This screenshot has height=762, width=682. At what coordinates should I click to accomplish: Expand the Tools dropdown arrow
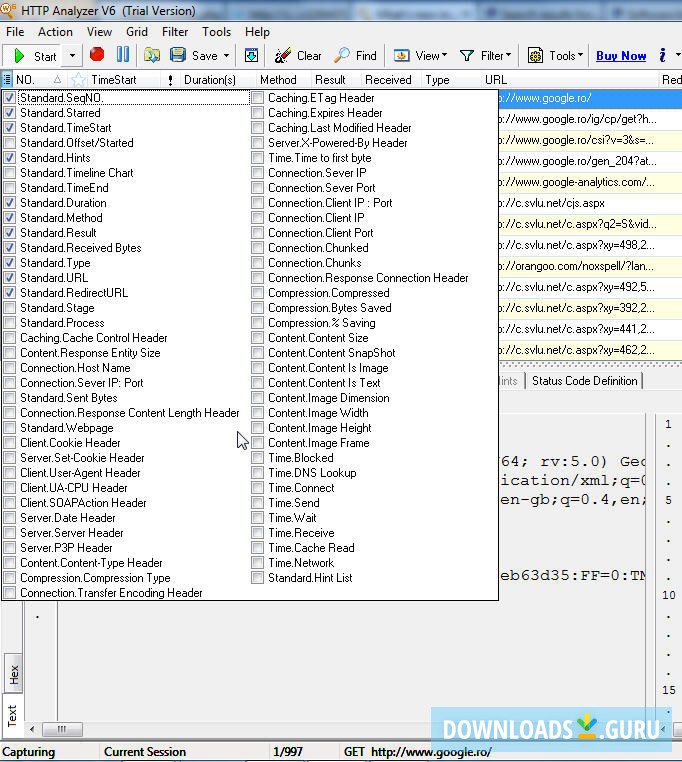point(580,55)
